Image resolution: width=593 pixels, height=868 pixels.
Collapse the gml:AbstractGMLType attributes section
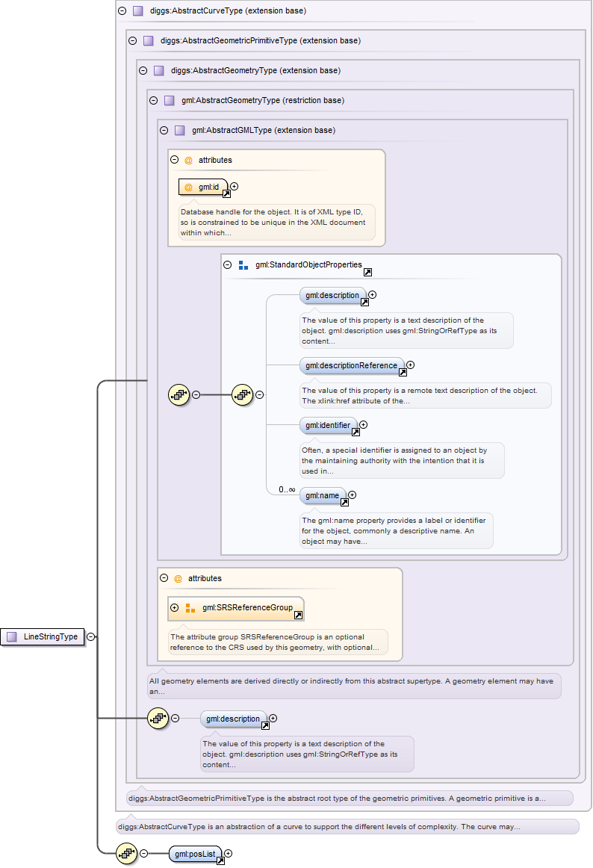point(174,160)
